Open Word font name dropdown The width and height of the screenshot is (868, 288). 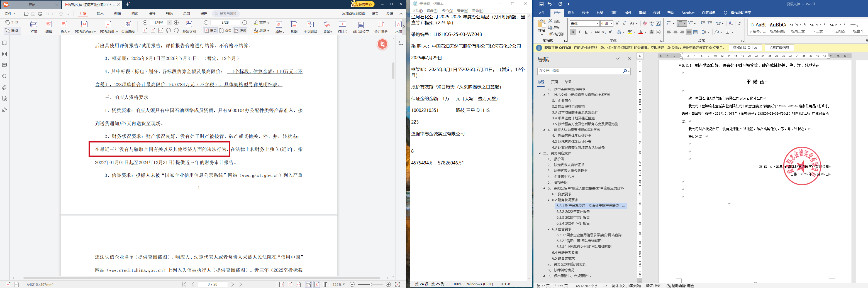click(x=598, y=24)
